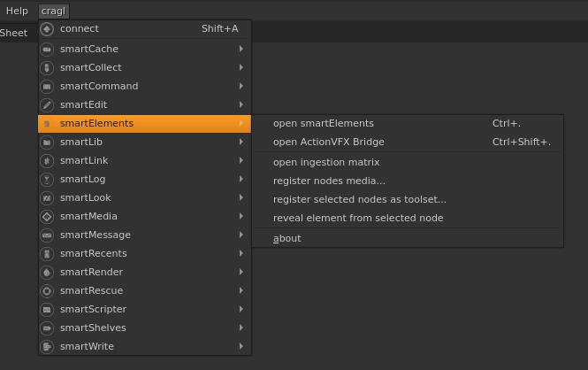Click the smartScripter icon

(47, 309)
